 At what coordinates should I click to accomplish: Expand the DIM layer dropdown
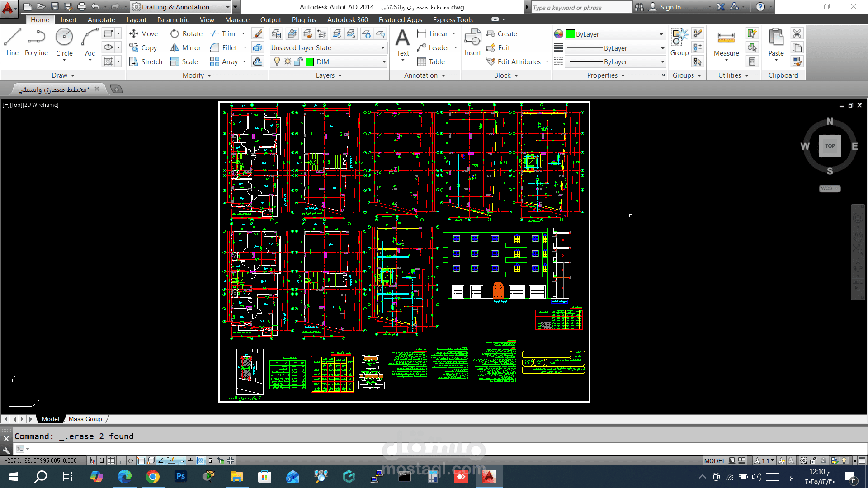tap(384, 62)
